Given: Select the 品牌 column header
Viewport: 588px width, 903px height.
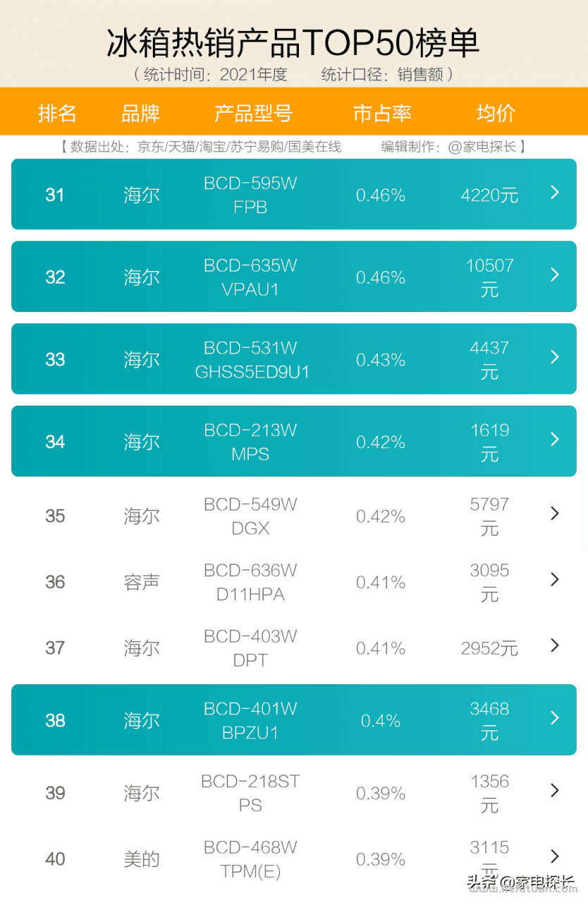Looking at the screenshot, I should tap(141, 113).
